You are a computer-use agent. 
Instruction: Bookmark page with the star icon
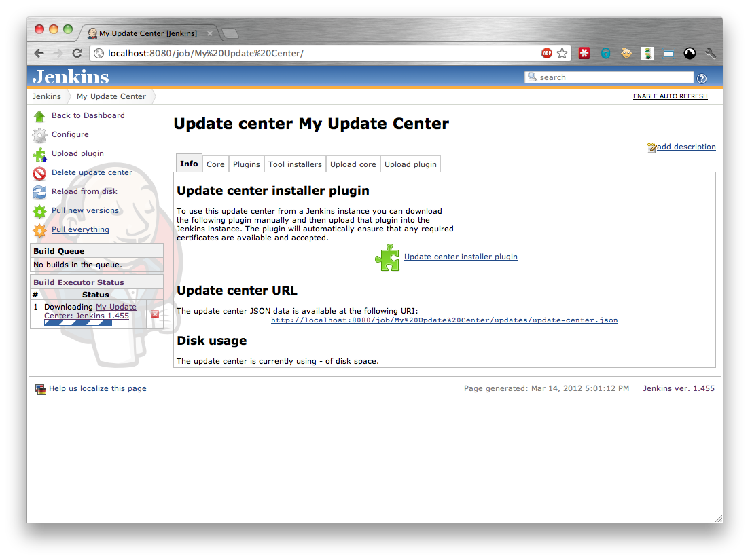pyautogui.click(x=562, y=53)
